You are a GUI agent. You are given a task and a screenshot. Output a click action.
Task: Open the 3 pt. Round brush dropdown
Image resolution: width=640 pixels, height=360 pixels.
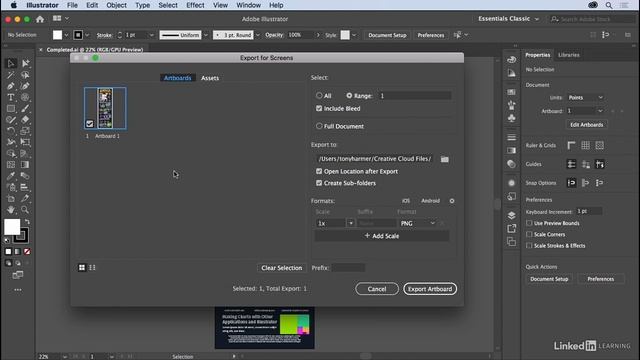(258, 35)
